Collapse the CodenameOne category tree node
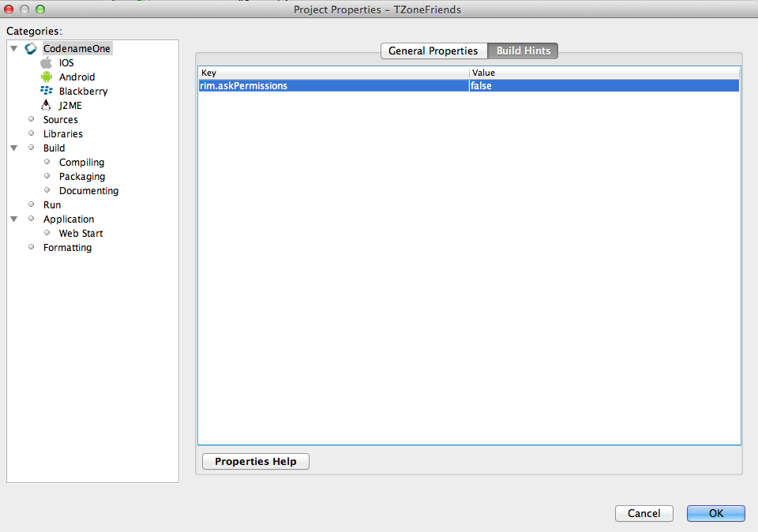This screenshot has height=532, width=758. [x=13, y=48]
